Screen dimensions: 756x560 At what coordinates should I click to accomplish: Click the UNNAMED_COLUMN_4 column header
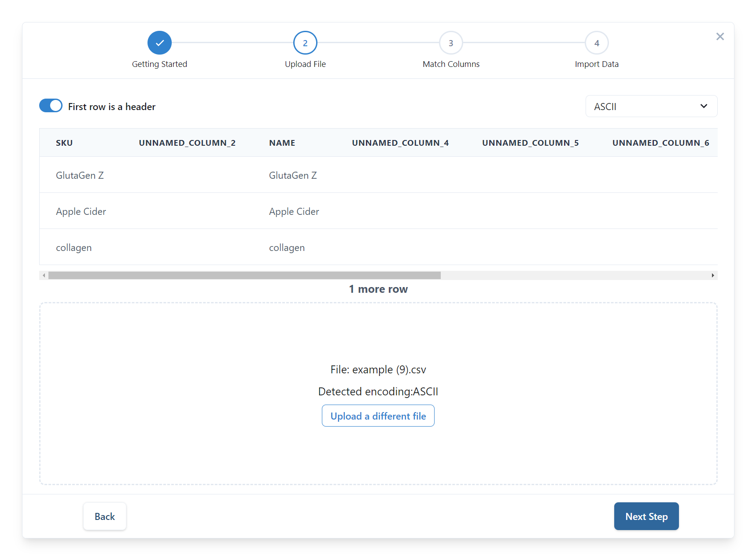400,143
